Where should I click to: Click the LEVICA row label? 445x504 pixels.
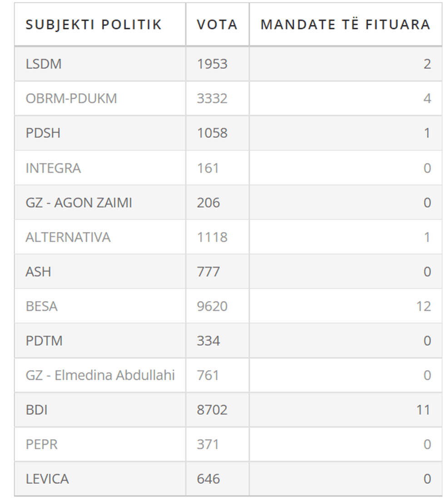[x=47, y=479]
